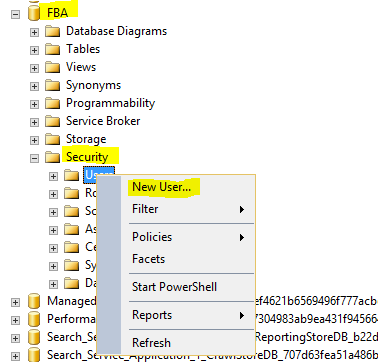This screenshot has width=378, height=362.
Task: Click the ReportingStoreDB database cylinder icon
Action: (34, 338)
